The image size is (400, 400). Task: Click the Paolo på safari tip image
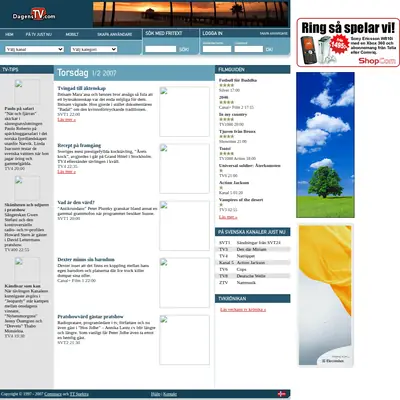click(x=27, y=92)
